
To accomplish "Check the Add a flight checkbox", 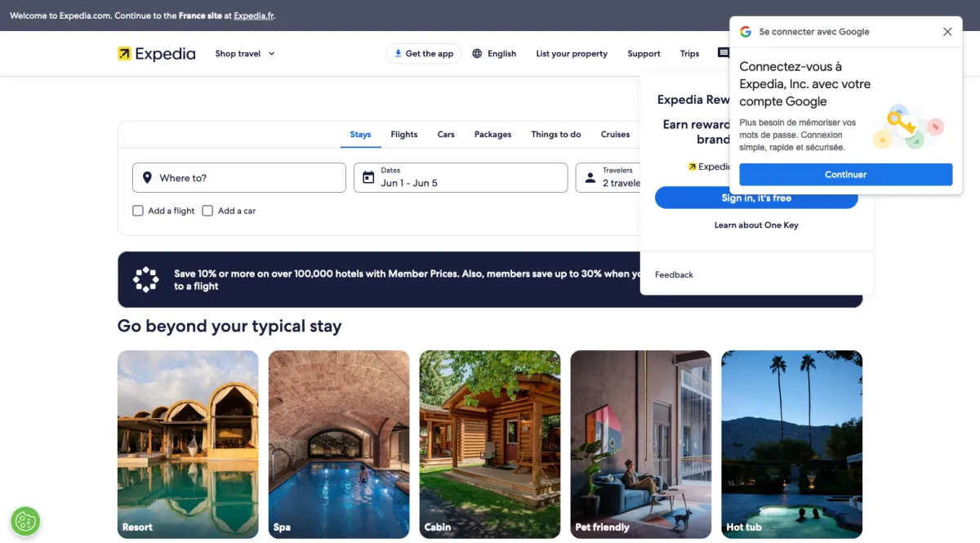I will coord(138,211).
